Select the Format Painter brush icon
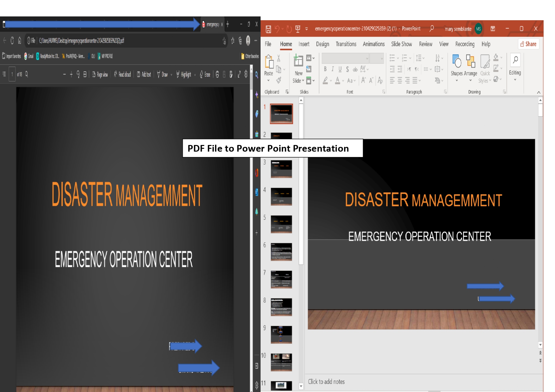 (279, 80)
